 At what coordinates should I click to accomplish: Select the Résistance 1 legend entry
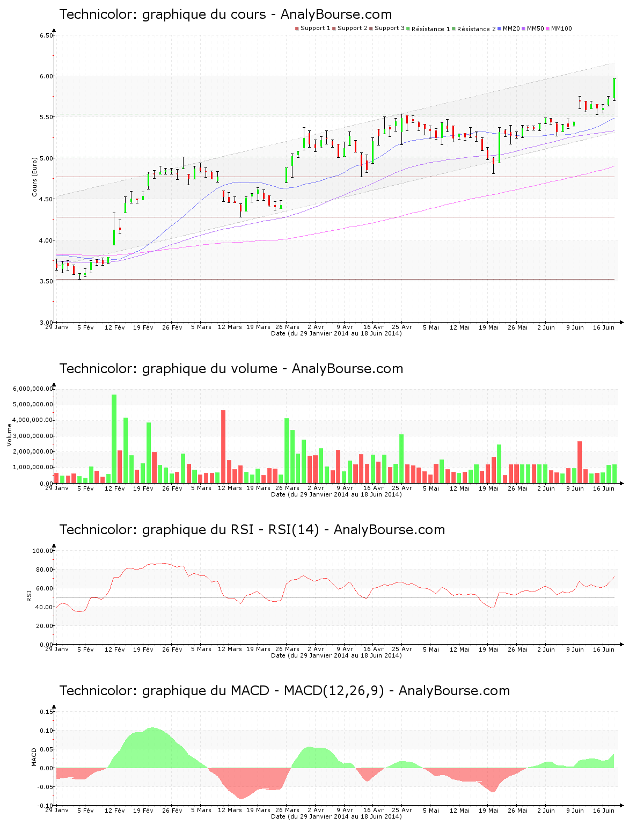coord(429,28)
